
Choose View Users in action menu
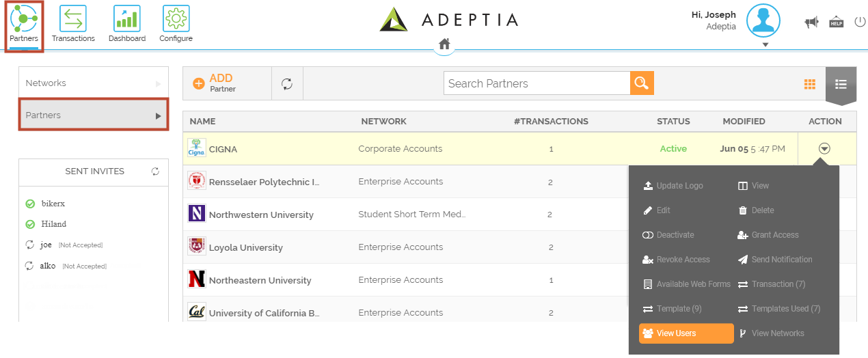(686, 333)
